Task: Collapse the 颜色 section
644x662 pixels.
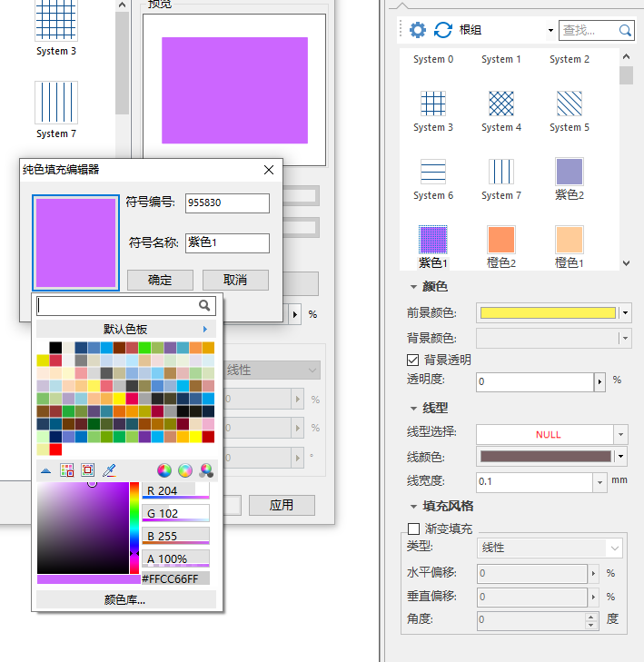Action: pyautogui.click(x=414, y=287)
